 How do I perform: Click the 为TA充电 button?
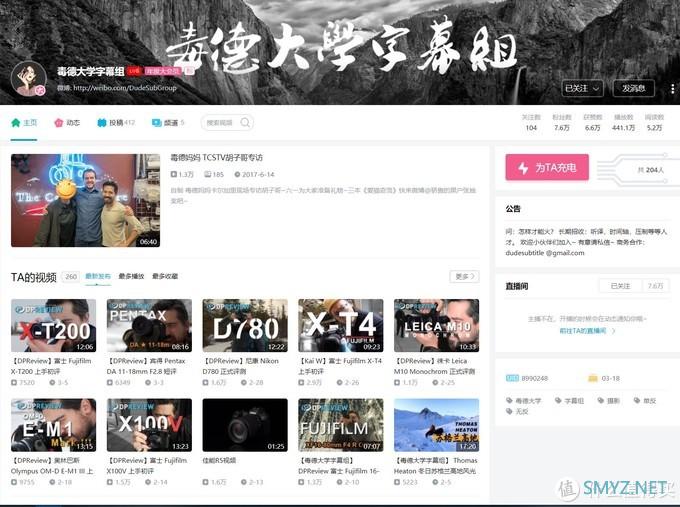click(547, 167)
